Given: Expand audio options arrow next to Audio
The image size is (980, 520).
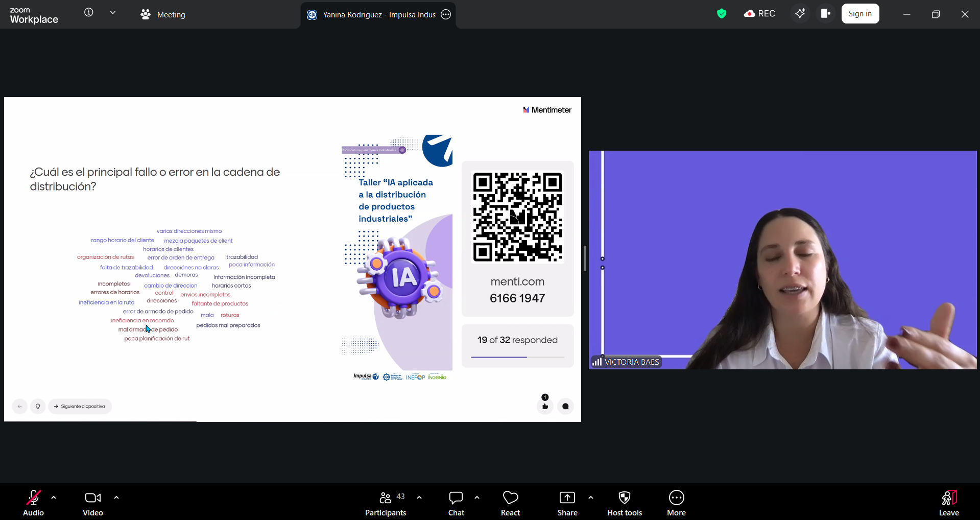Looking at the screenshot, I should click(54, 498).
